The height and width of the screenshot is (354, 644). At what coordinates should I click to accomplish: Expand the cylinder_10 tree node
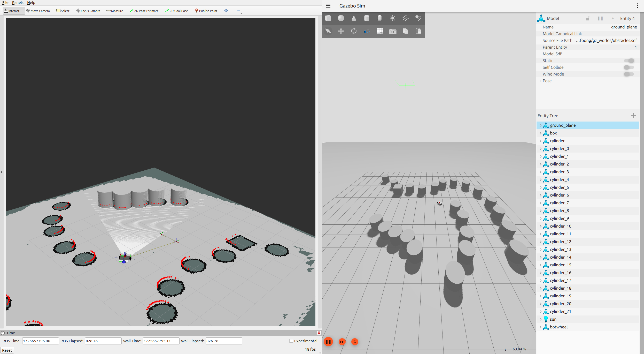540,226
